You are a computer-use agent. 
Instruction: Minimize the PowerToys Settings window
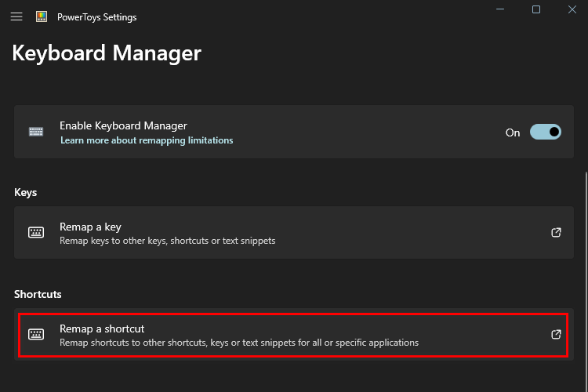tap(500, 9)
